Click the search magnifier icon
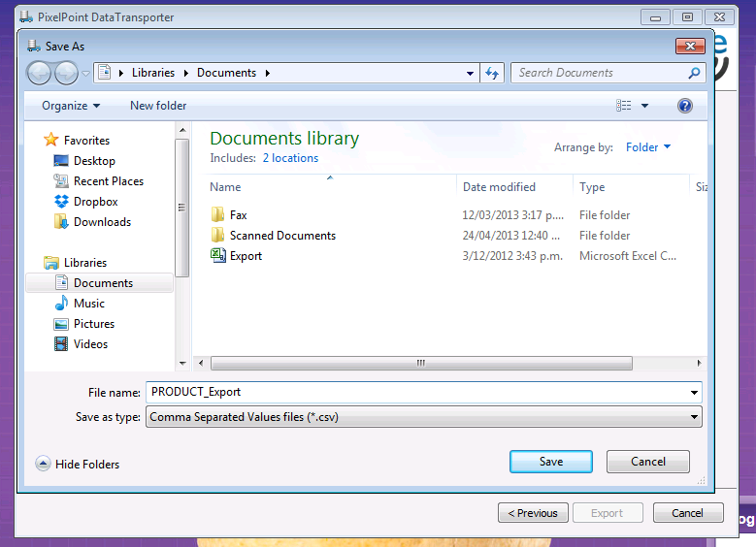 point(694,73)
